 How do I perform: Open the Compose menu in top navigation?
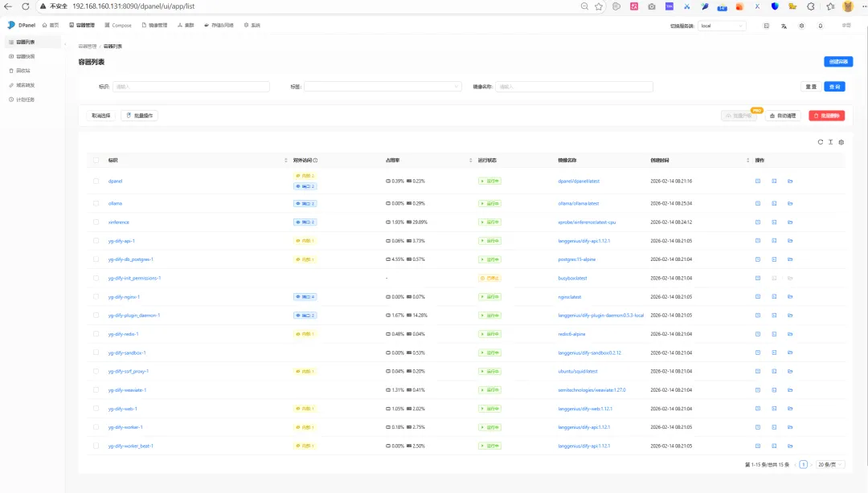click(x=118, y=26)
